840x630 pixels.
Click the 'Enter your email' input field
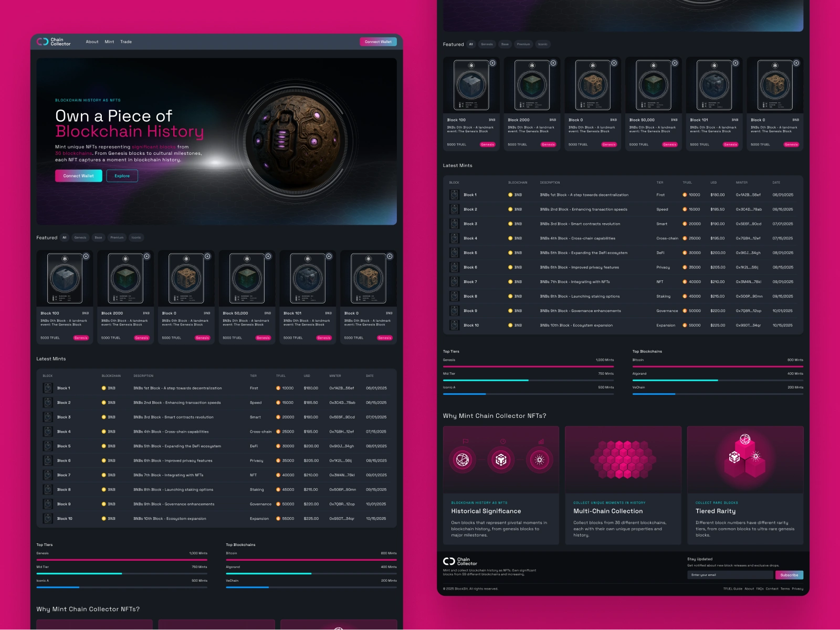(x=730, y=575)
